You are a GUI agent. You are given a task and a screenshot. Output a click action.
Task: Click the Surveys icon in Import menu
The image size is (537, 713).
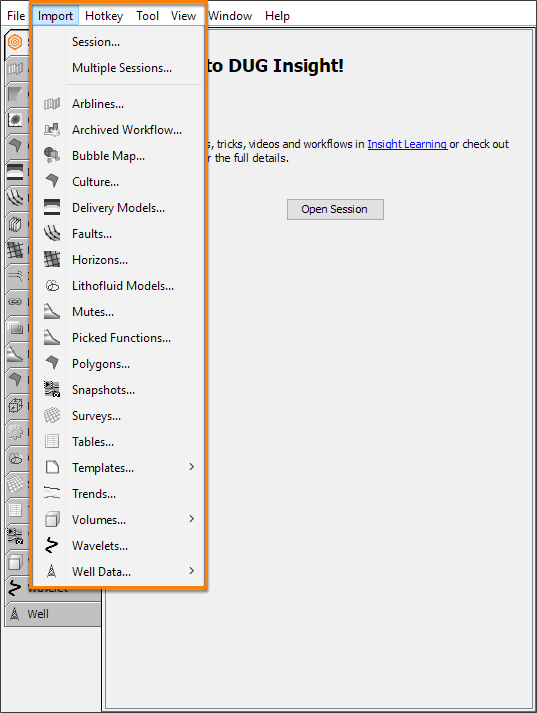point(52,415)
